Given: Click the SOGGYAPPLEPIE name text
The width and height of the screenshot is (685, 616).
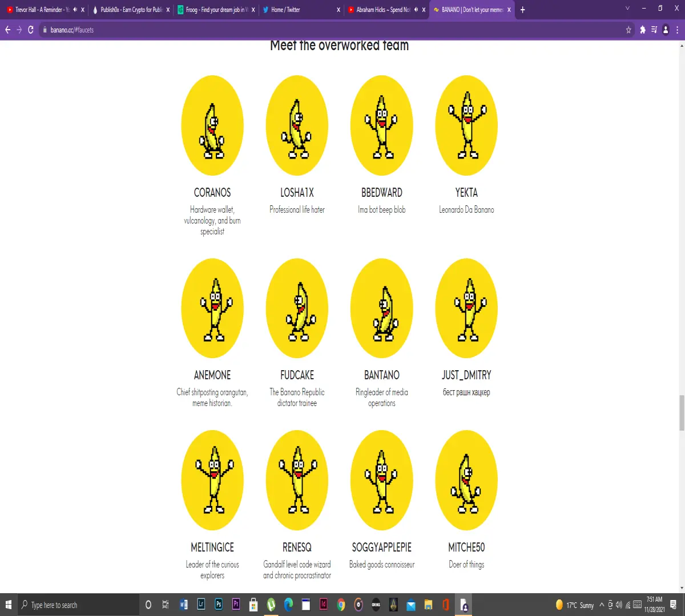Looking at the screenshot, I should (x=382, y=548).
